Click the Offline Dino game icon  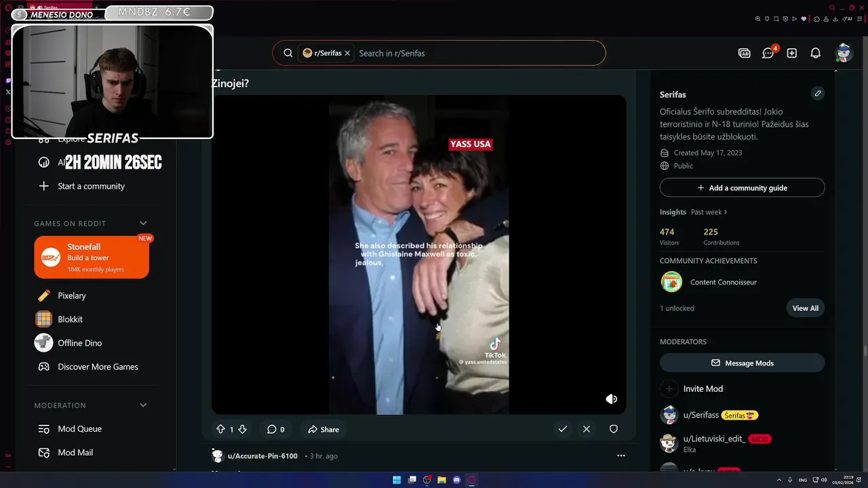click(44, 343)
